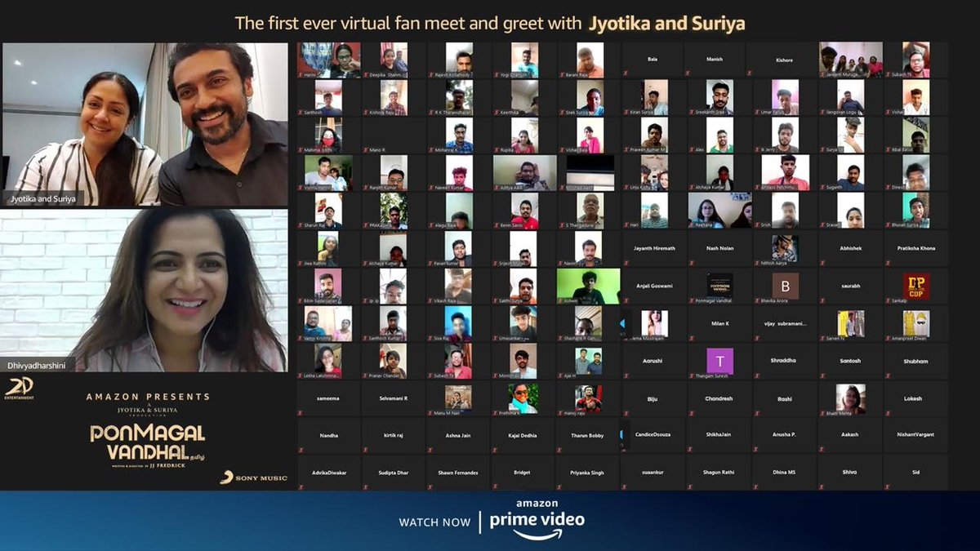Click the muted mic icon on Bala's tile

pyautogui.click(x=625, y=74)
